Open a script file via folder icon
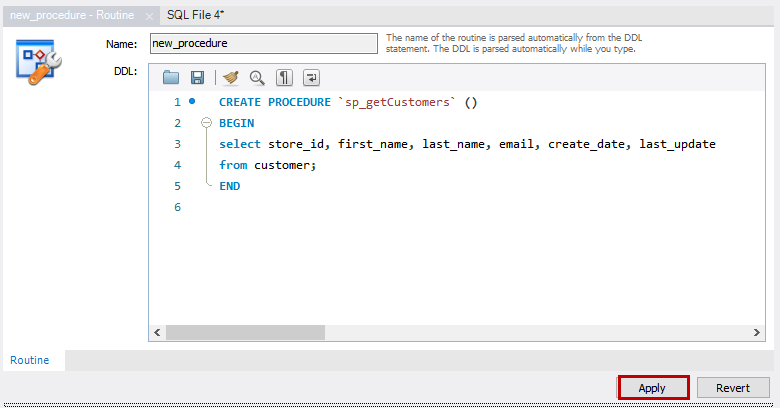This screenshot has height=408, width=780. [171, 78]
